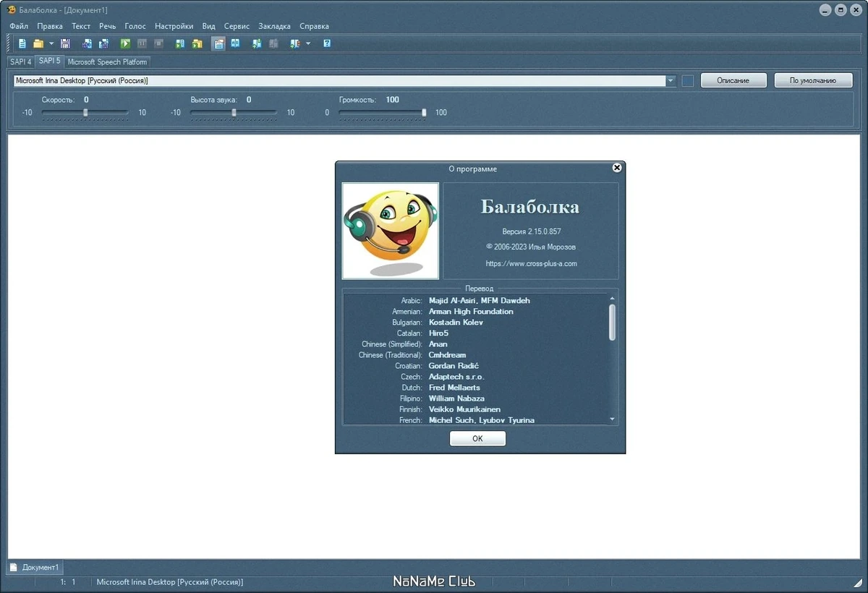868x593 pixels.
Task: Open the Правка menu
Action: tap(50, 26)
